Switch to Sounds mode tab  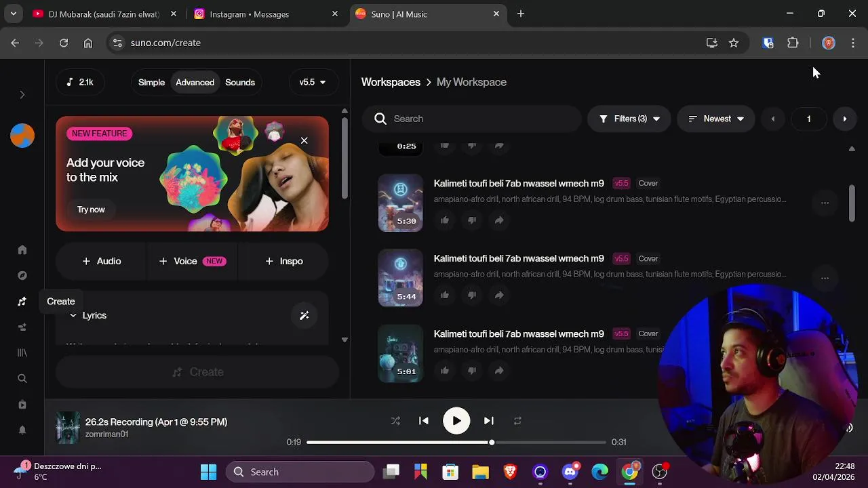240,82
